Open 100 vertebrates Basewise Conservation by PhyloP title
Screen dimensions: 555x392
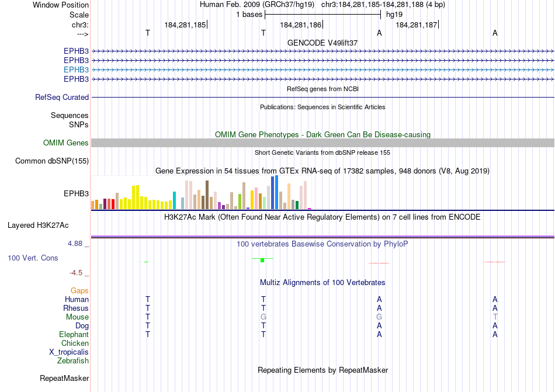(x=322, y=244)
